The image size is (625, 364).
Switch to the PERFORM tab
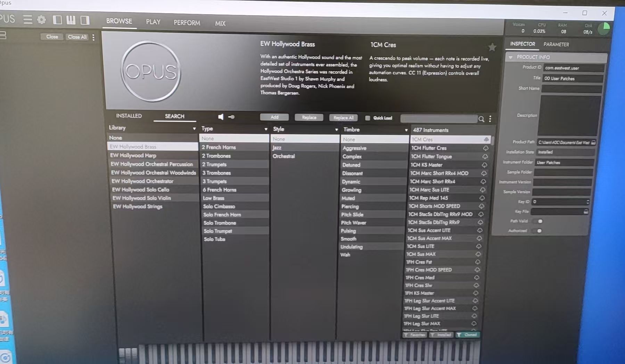[x=187, y=23]
